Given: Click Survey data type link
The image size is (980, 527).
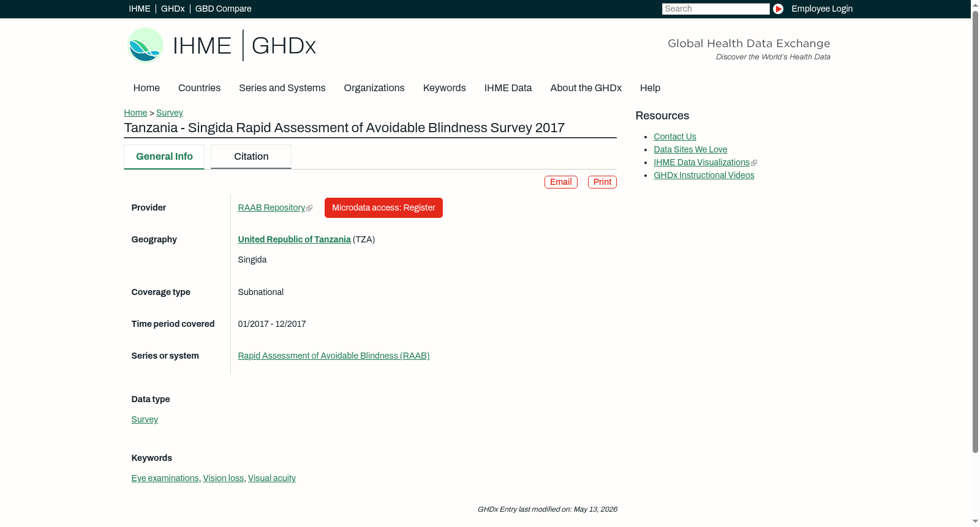Looking at the screenshot, I should [145, 419].
